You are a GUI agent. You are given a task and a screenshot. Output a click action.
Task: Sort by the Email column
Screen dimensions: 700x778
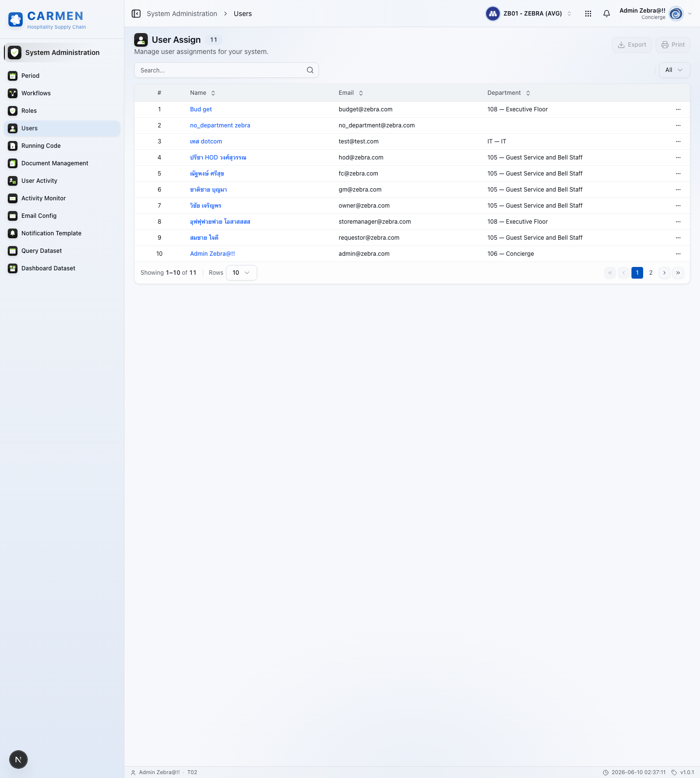click(x=351, y=93)
